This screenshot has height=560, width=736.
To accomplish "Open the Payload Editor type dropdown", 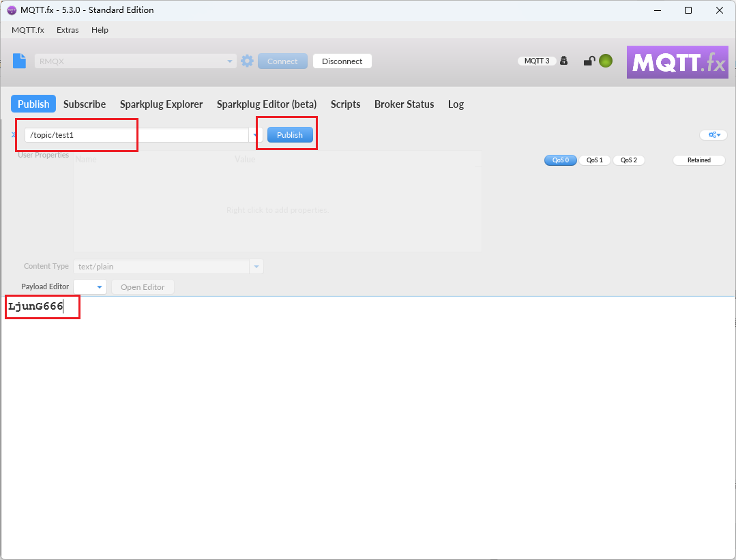I will click(90, 286).
